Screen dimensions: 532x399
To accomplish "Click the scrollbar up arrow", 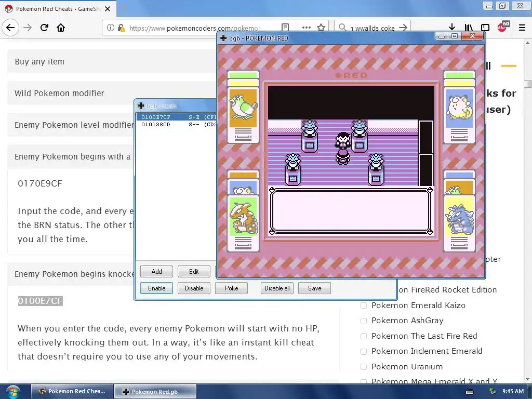I will 527,43.
